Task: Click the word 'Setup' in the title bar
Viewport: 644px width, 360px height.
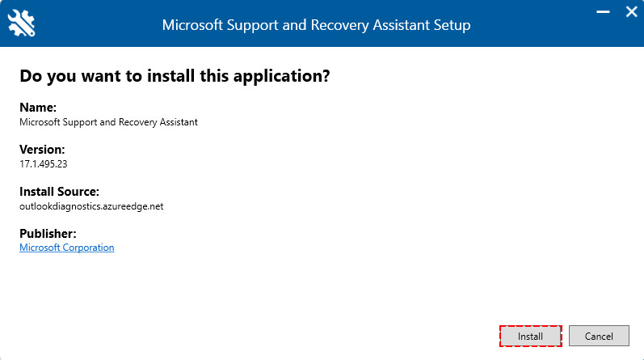Action: (x=452, y=25)
